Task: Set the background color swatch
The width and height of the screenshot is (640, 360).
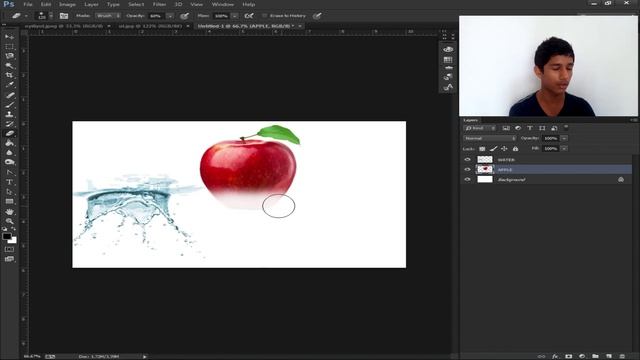Action: click(x=13, y=240)
